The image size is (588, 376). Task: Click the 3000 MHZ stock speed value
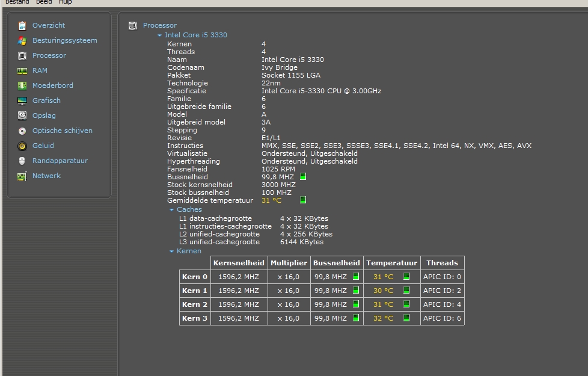pyautogui.click(x=278, y=185)
